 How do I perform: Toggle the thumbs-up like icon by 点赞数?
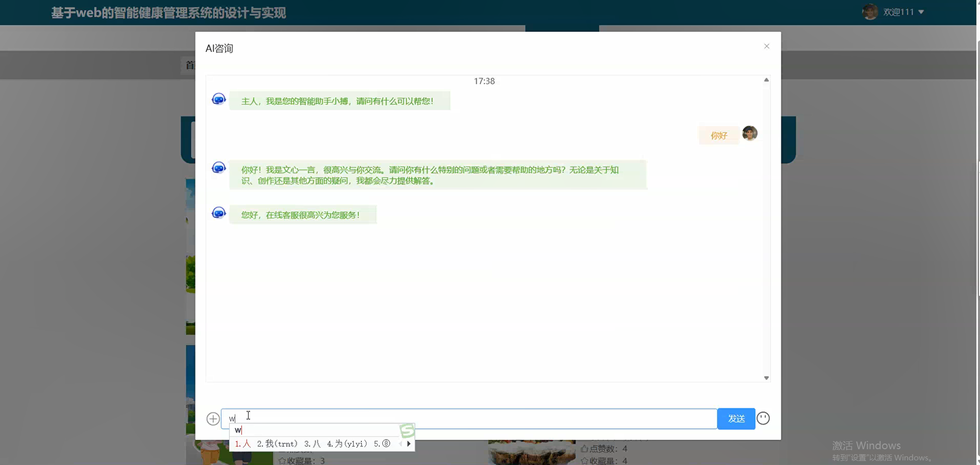tap(584, 449)
